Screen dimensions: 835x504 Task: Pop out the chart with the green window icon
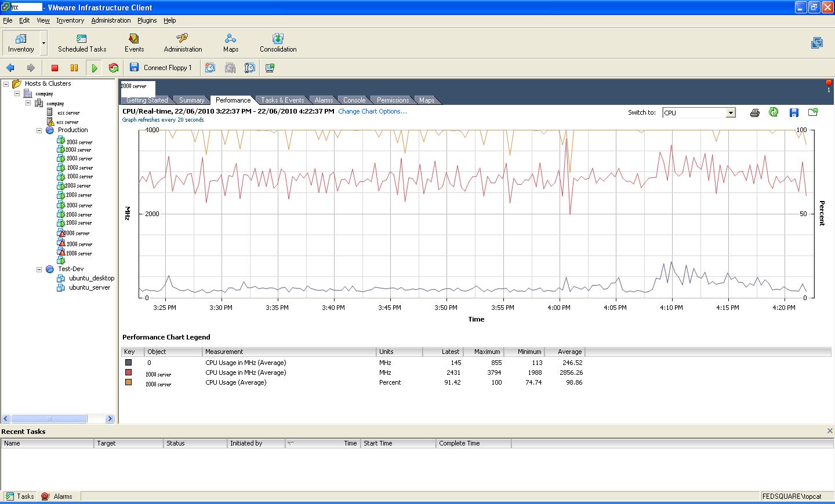pos(813,112)
